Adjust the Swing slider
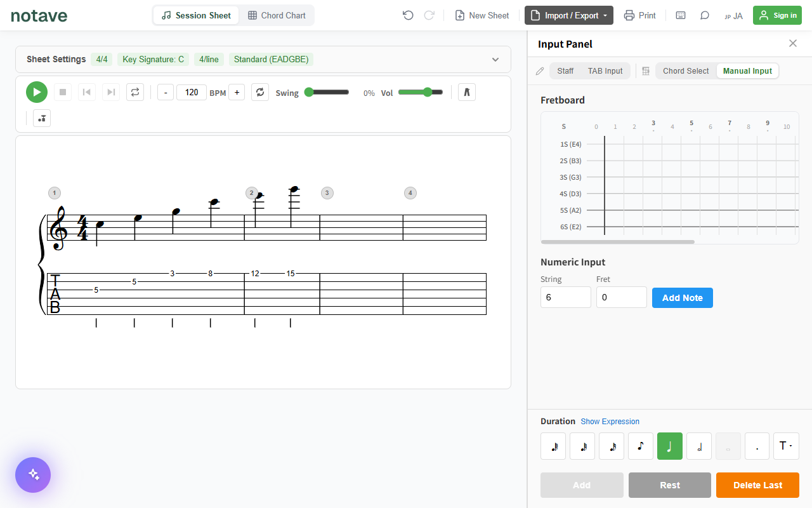Image resolution: width=812 pixels, height=508 pixels. click(327, 92)
